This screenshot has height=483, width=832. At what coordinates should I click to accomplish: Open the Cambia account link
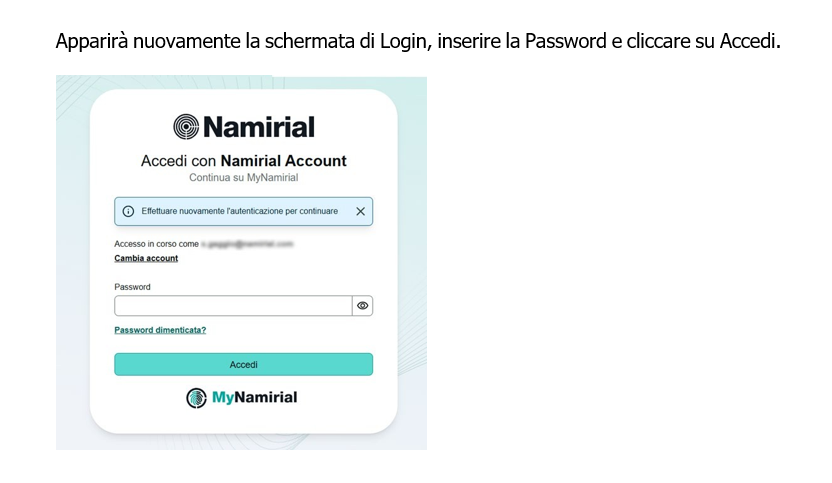pos(146,258)
